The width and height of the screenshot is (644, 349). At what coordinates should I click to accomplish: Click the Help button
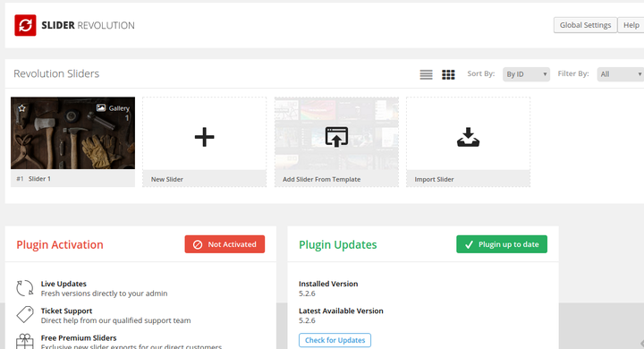631,25
